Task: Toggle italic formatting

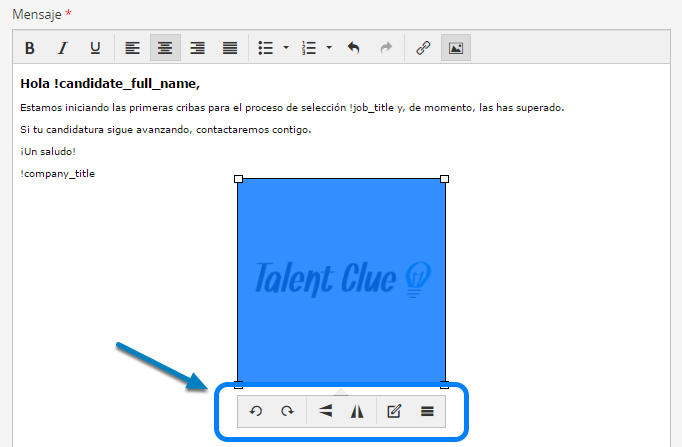Action: [x=63, y=48]
